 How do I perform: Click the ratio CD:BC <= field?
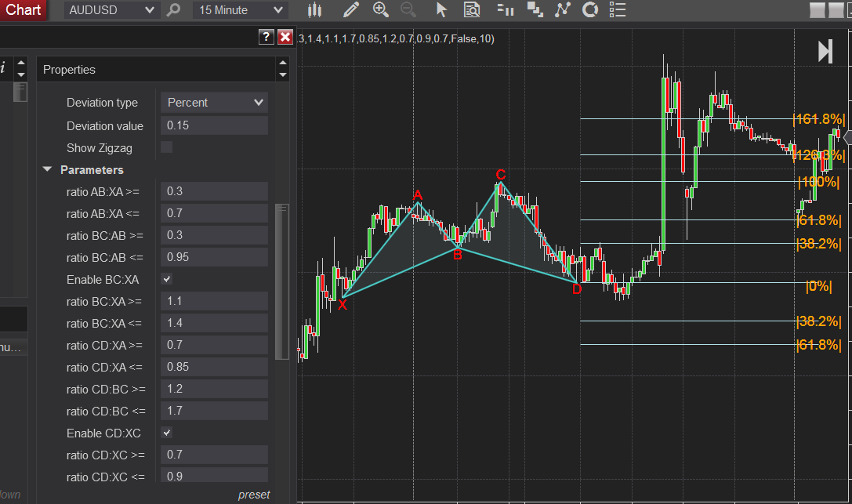(214, 411)
